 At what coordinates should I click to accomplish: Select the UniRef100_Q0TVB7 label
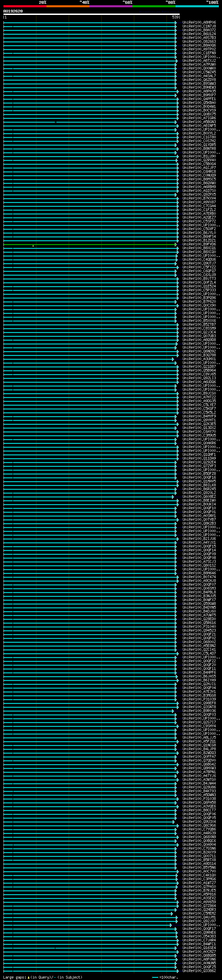(x=199, y=519)
